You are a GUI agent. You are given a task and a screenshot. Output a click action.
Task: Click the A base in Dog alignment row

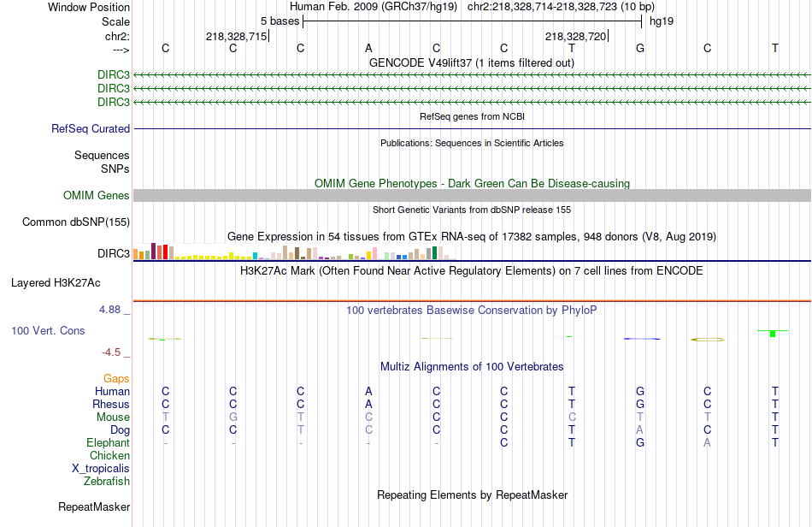pyautogui.click(x=640, y=430)
